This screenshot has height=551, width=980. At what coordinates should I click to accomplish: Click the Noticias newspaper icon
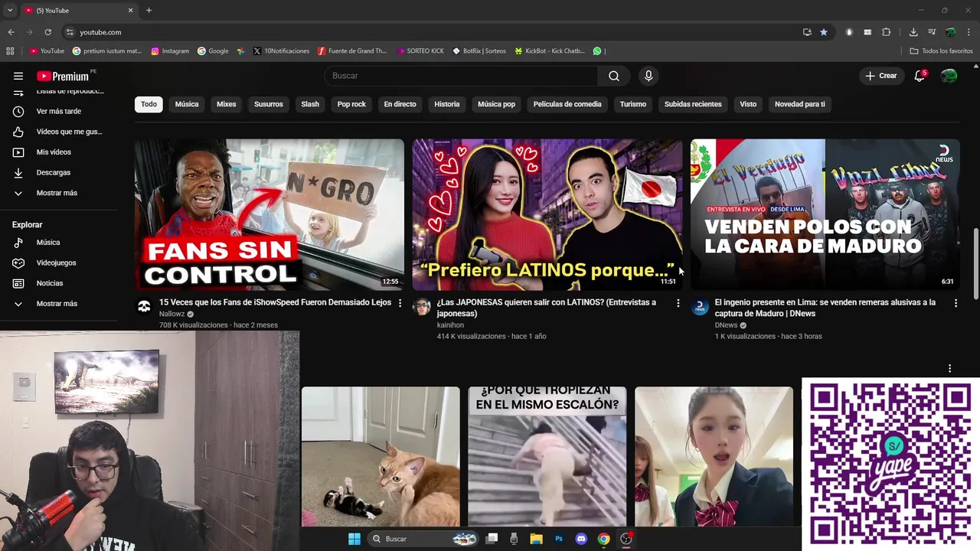click(x=18, y=283)
